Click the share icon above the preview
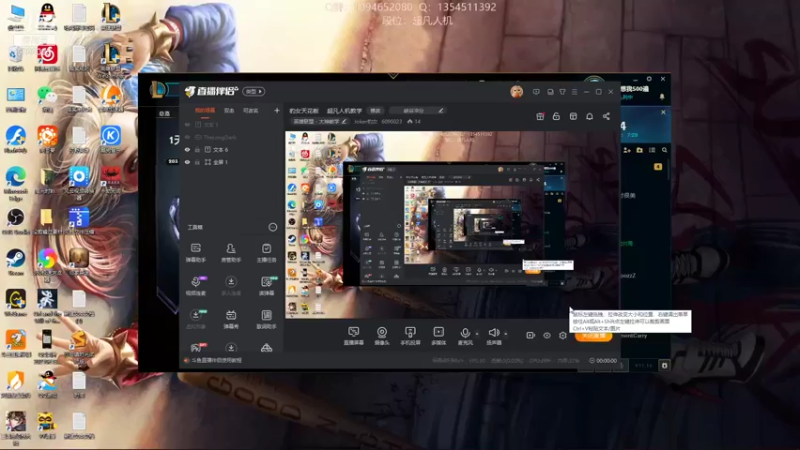Screen dimensions: 800x450 click(606, 116)
